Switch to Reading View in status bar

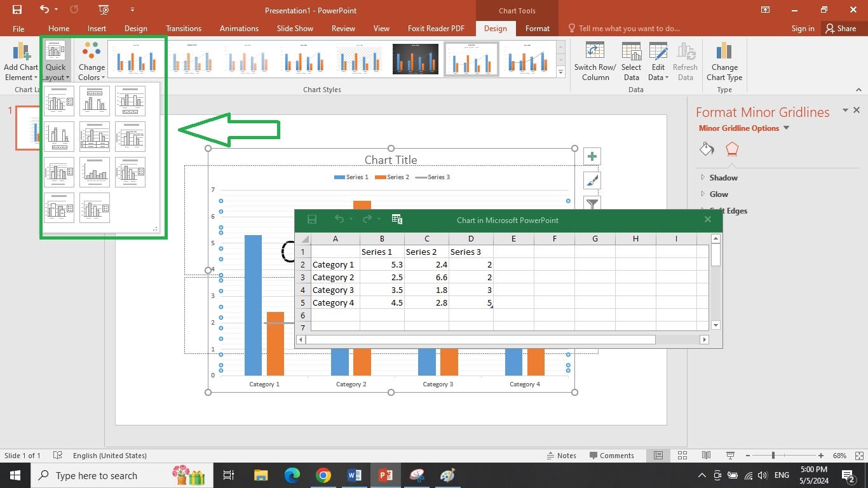tap(706, 456)
